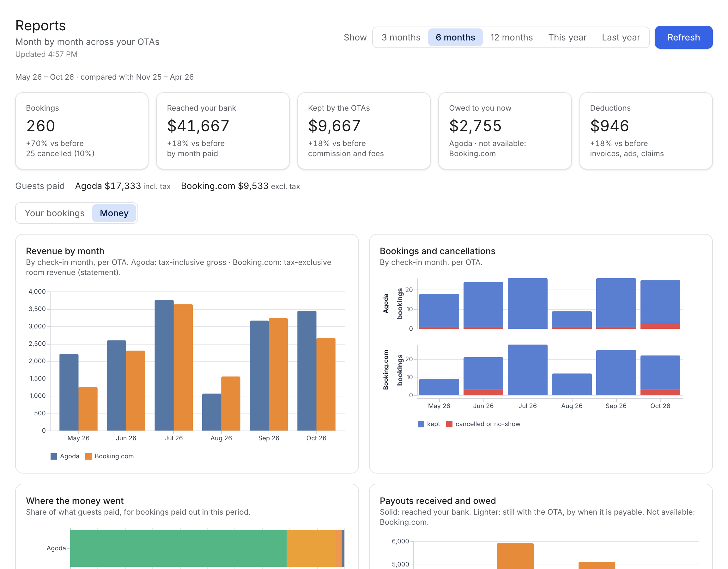Click the Agoda legend swatch in Revenue chart
The height and width of the screenshot is (569, 728).
tap(54, 456)
